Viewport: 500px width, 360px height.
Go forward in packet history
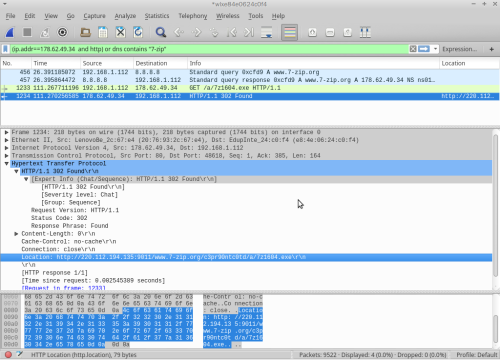[x=197, y=32]
